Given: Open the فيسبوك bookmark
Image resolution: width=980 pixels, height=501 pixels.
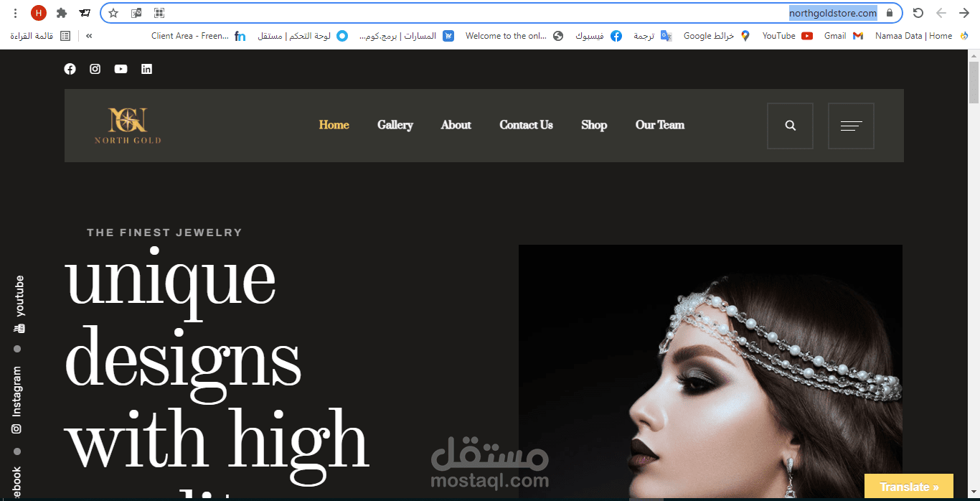Looking at the screenshot, I should click(x=598, y=36).
